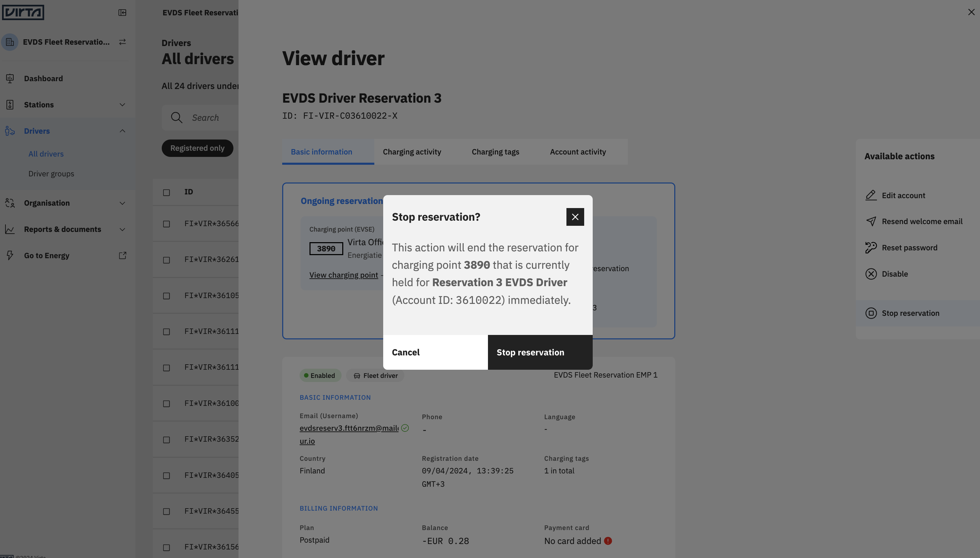Click the Virta logo
The width and height of the screenshot is (980, 558).
tap(23, 12)
